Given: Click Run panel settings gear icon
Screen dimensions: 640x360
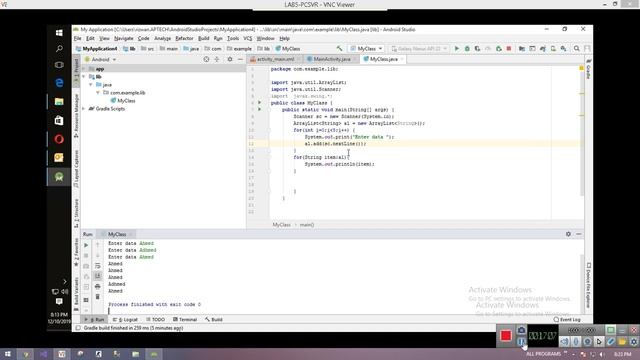Looking at the screenshot, I should click(568, 234).
